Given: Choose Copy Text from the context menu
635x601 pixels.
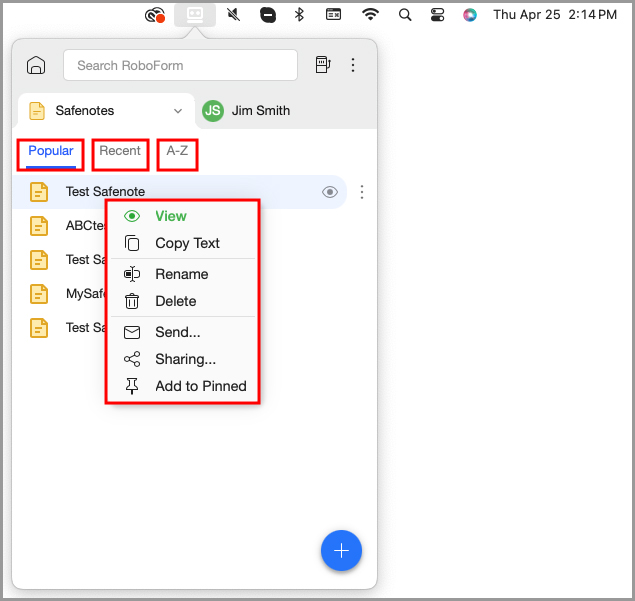Looking at the screenshot, I should (183, 243).
